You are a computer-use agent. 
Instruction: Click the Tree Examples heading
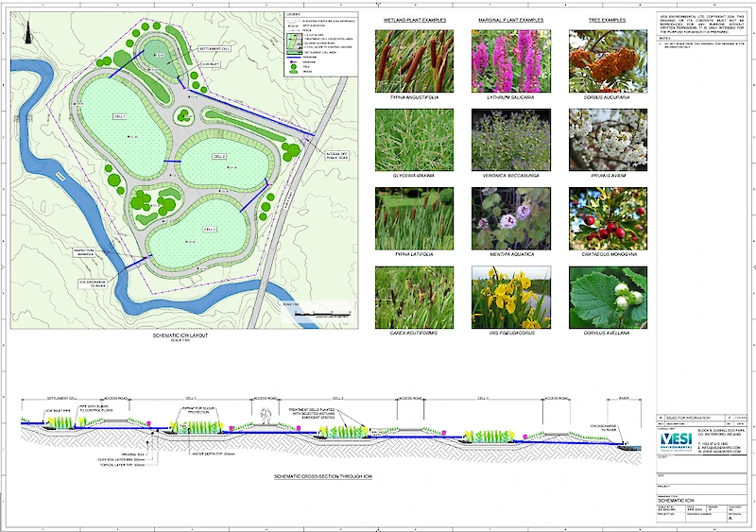click(607, 20)
